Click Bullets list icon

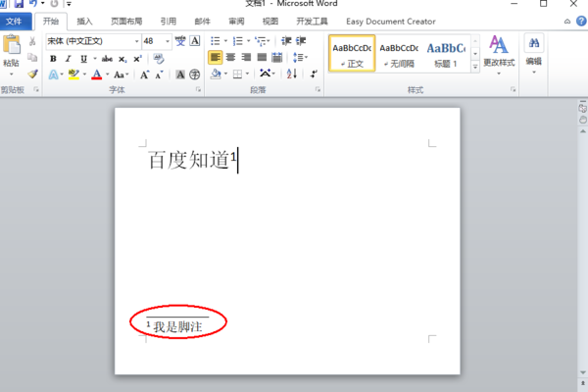(216, 41)
